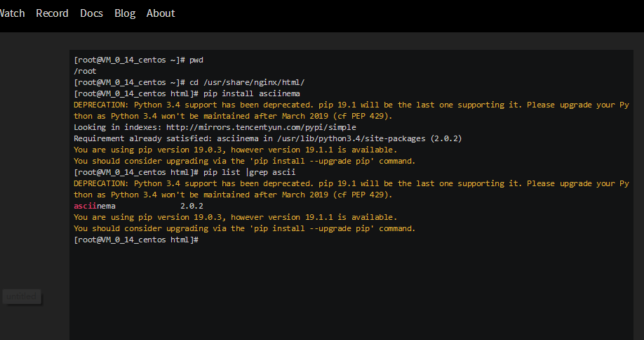Open the Docs navigation link
This screenshot has height=340, width=644.
pos(91,13)
